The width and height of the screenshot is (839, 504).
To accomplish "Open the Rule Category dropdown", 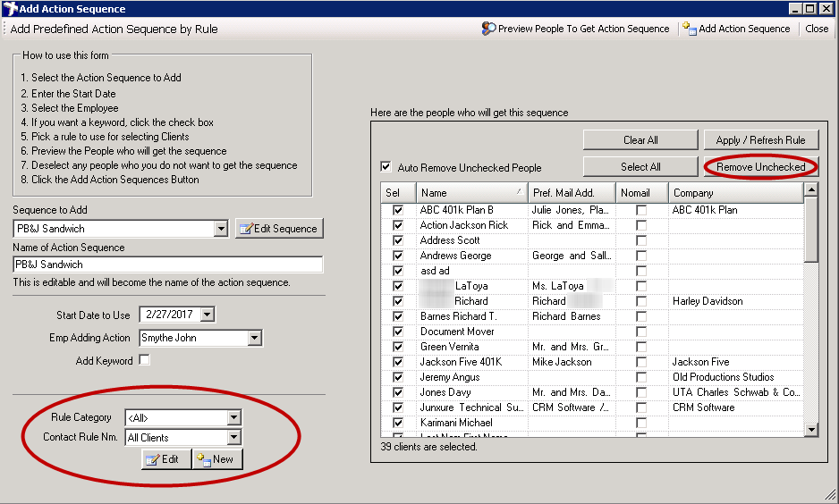I will click(233, 417).
